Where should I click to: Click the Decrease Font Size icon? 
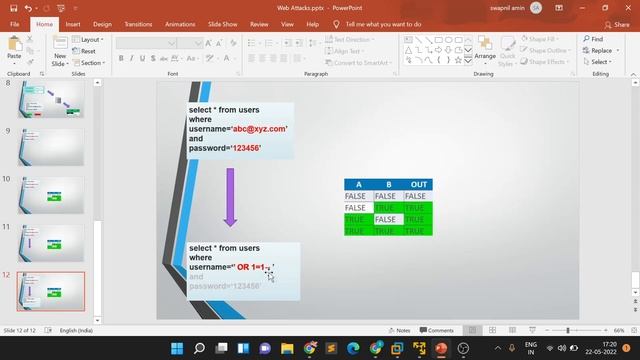tap(219, 43)
